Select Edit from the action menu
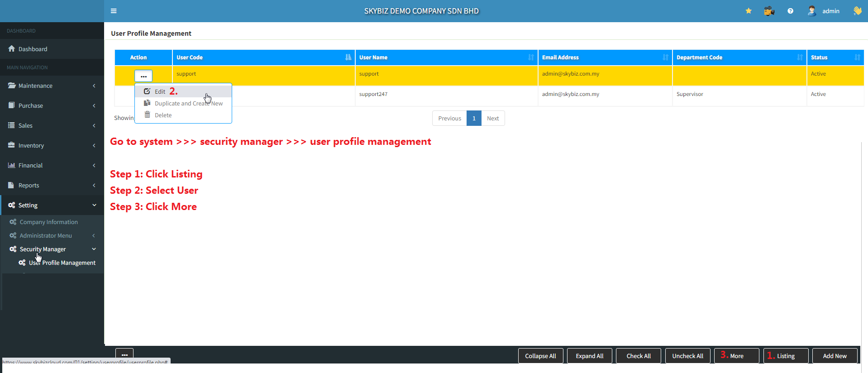This screenshot has height=373, width=868. [160, 91]
